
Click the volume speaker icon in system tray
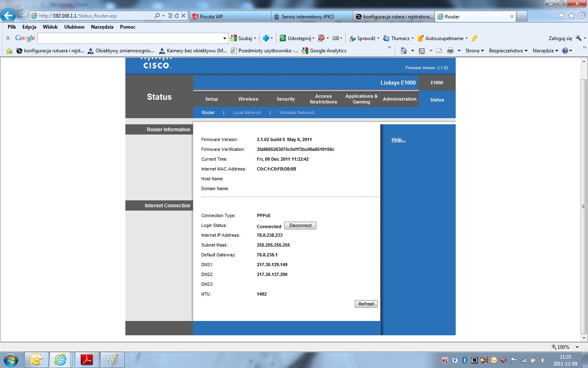543,360
